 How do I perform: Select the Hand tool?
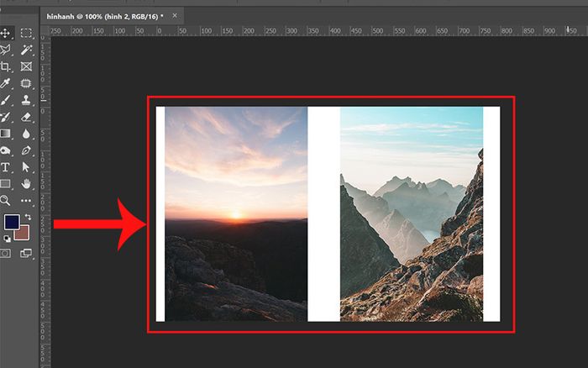pos(26,183)
